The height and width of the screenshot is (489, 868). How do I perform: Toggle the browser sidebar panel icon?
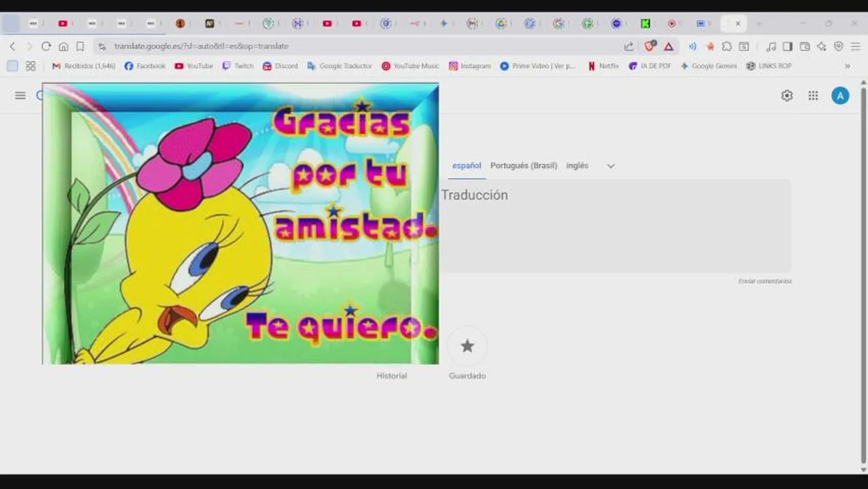click(x=788, y=46)
